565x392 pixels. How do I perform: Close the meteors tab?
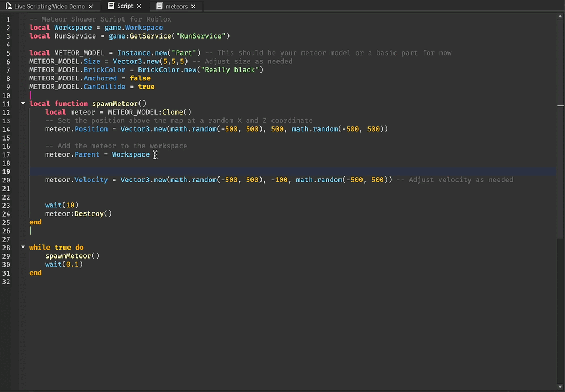tap(193, 7)
